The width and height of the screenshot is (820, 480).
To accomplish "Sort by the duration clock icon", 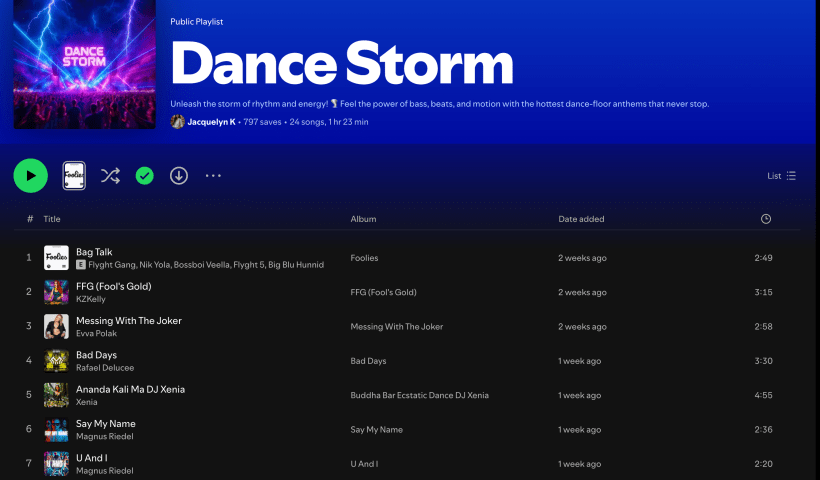I will (766, 219).
